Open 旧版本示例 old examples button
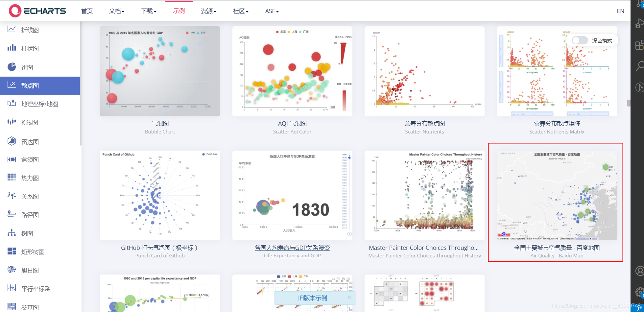644x312 pixels. (312, 298)
